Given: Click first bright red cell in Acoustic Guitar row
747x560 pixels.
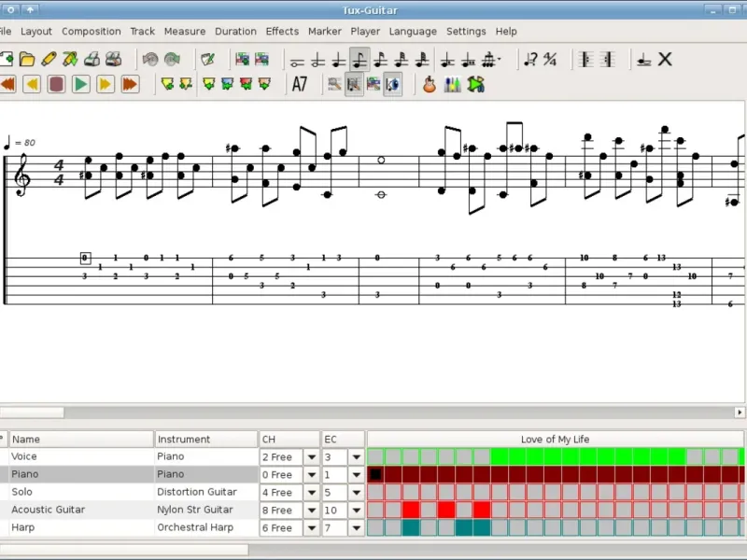Looking at the screenshot, I should click(411, 510).
